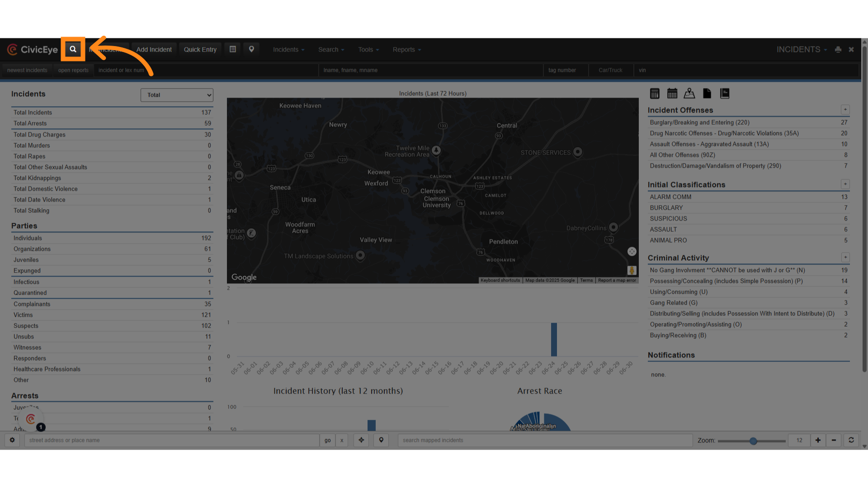Click the crosshair move icon in map bar

(x=361, y=440)
